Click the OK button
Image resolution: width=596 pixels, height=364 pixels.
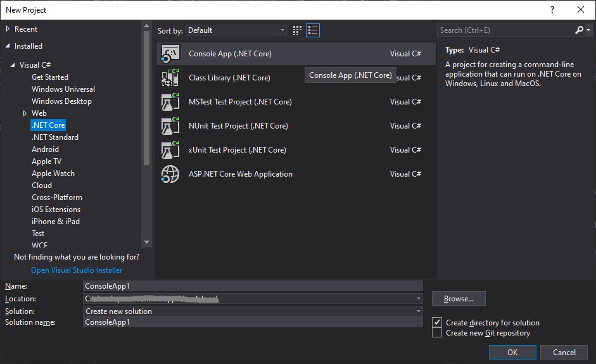click(512, 352)
